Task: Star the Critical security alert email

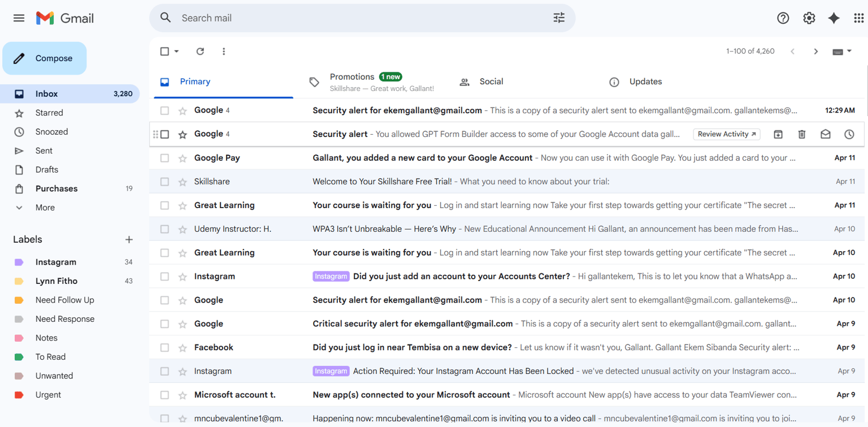Action: click(183, 324)
